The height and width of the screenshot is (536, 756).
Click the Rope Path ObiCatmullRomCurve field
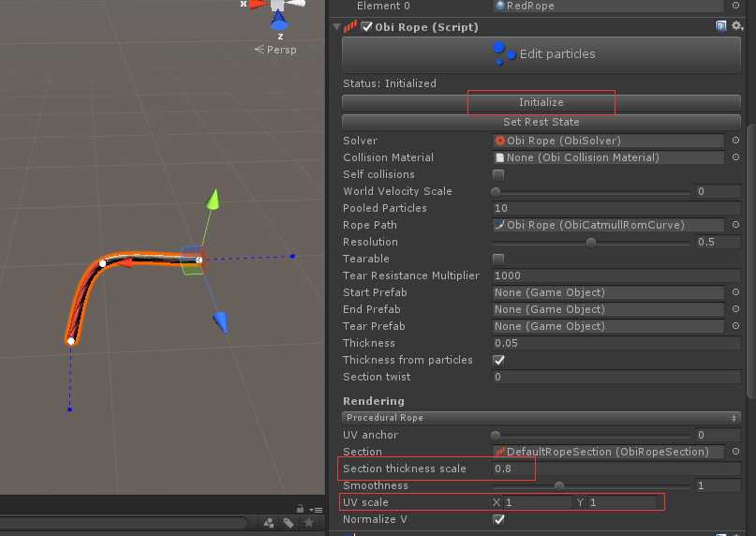pos(609,225)
